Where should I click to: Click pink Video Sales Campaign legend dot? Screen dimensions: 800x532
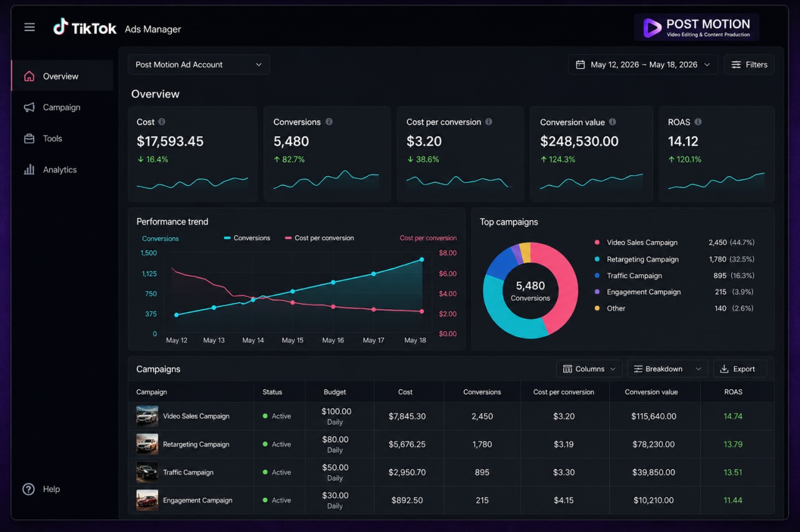597,243
